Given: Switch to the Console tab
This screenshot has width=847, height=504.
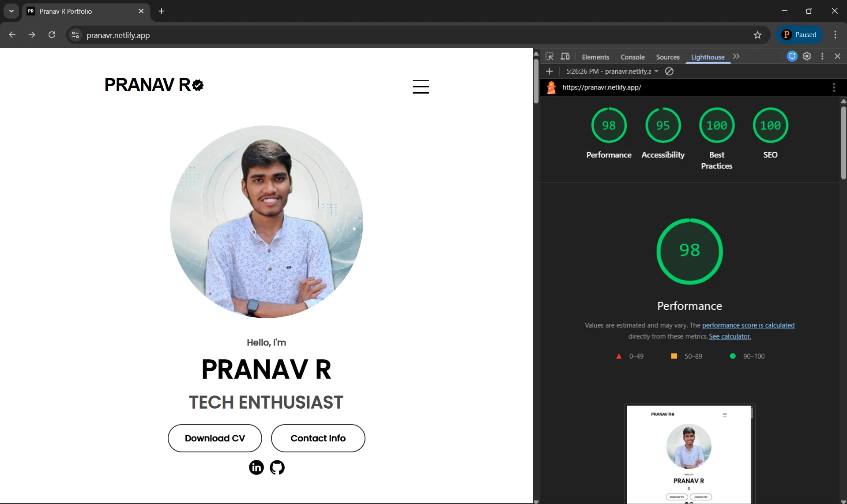Looking at the screenshot, I should [x=632, y=57].
